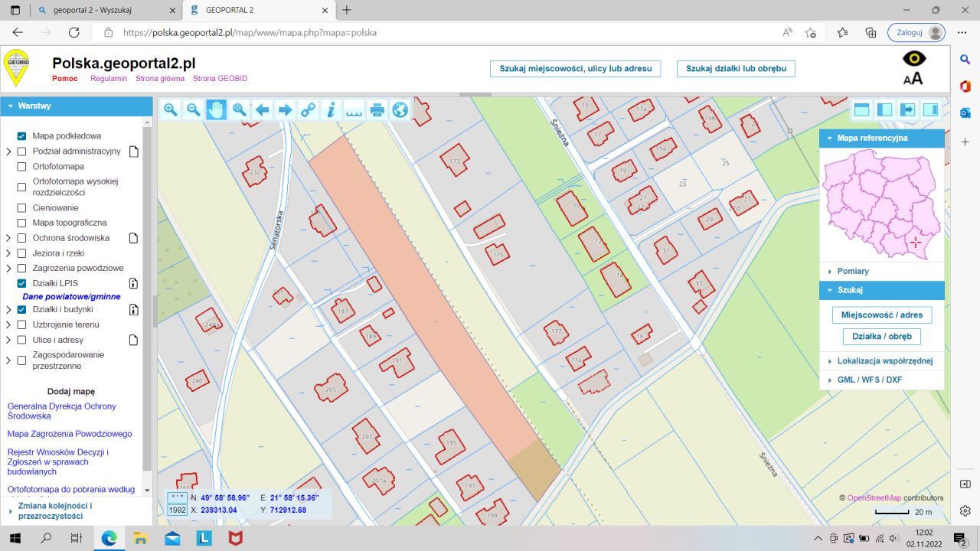Go back to previous map view arrow
Screen dimensions: 980x551
tap(263, 110)
